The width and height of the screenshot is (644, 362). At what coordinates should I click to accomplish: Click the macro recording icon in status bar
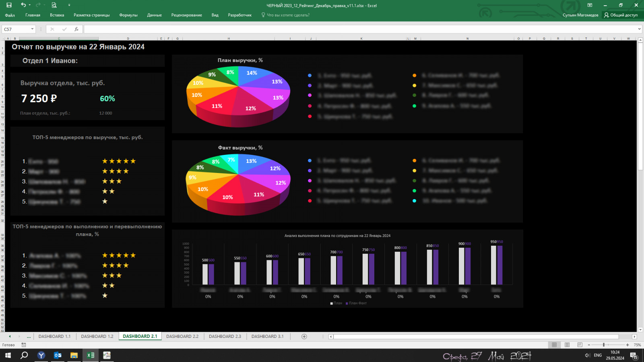24,345
